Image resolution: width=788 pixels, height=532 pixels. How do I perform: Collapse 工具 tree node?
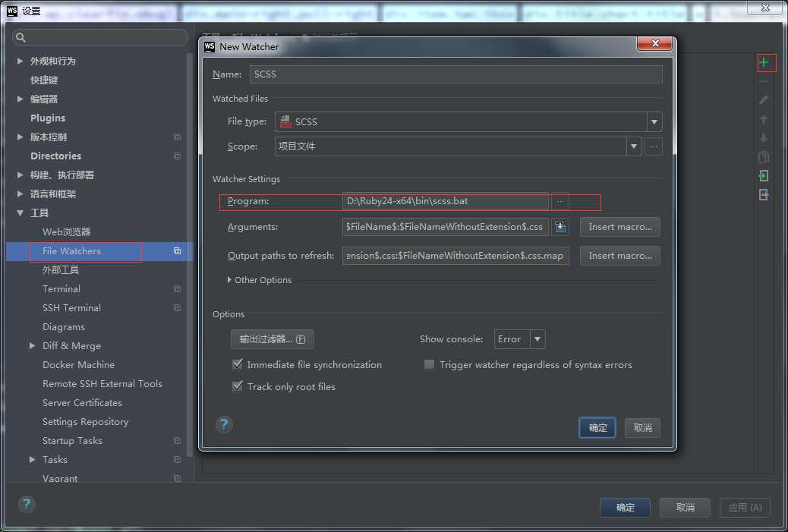[x=20, y=213]
